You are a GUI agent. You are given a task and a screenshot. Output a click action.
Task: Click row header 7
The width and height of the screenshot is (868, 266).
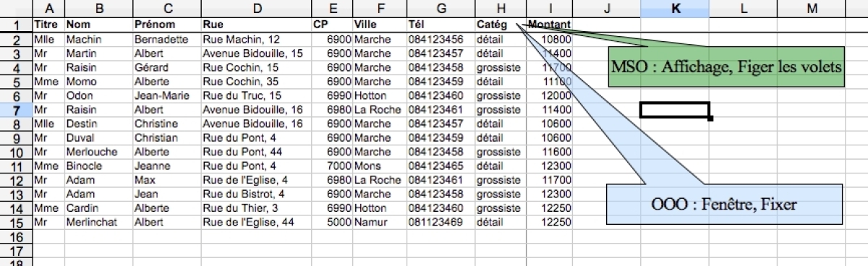16,110
